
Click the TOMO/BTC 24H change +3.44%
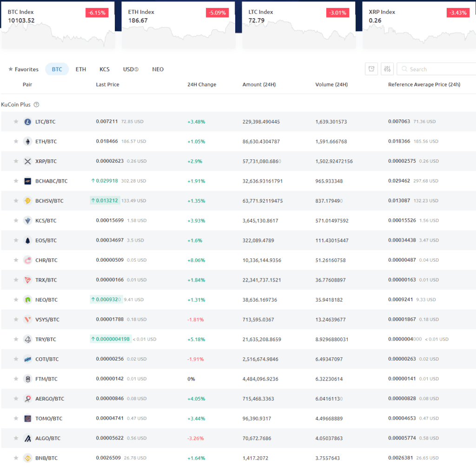(x=196, y=419)
